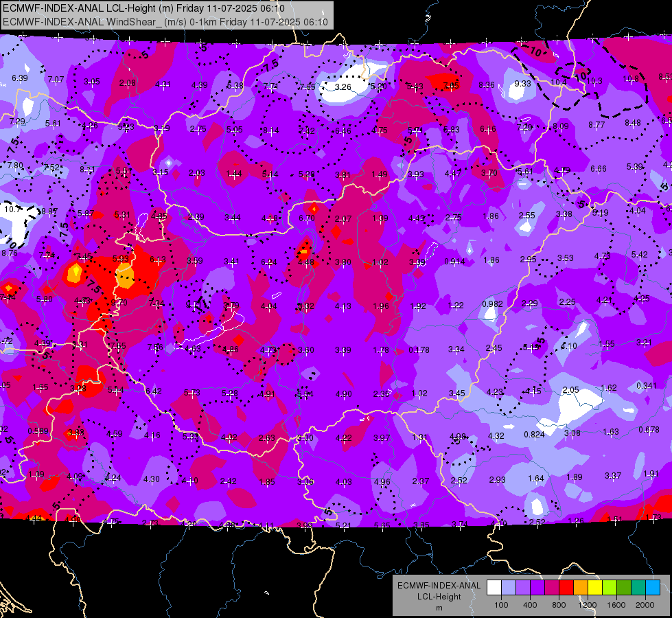Click the legend label 800
This screenshot has height=618, width=672.
click(x=559, y=605)
